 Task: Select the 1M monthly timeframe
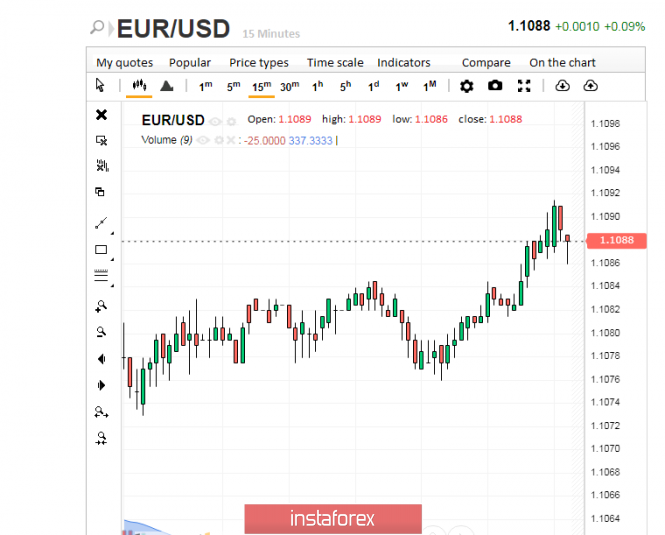pos(430,86)
